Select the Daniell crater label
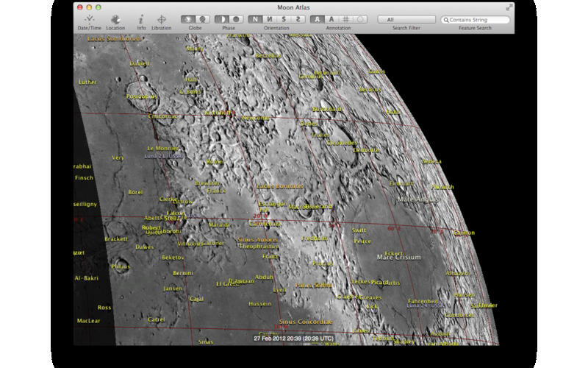The width and height of the screenshot is (588, 368). coord(140,63)
